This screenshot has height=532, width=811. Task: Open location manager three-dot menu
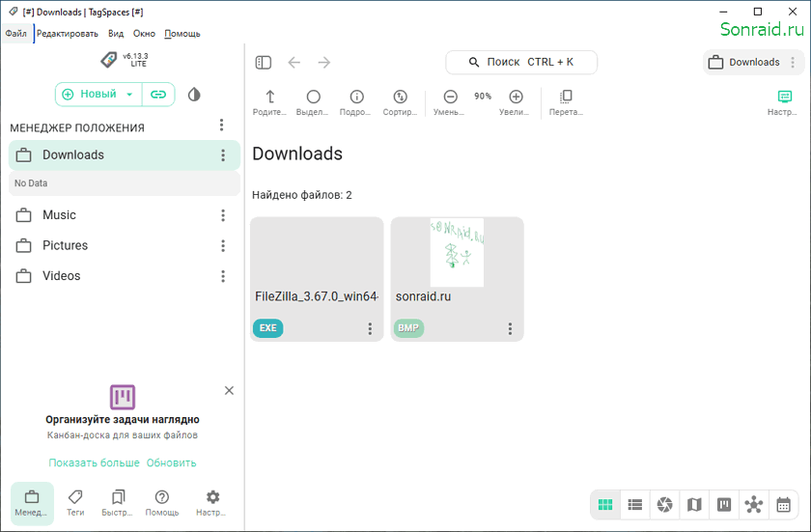(221, 126)
